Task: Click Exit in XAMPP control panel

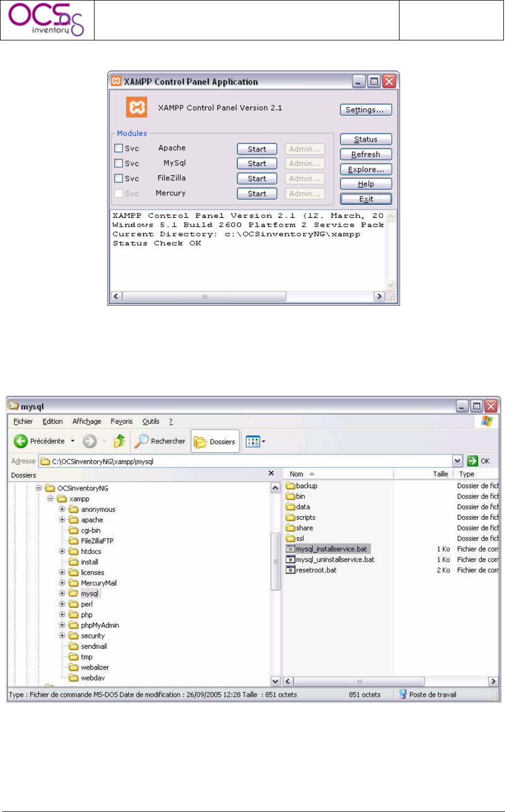Action: [366, 199]
